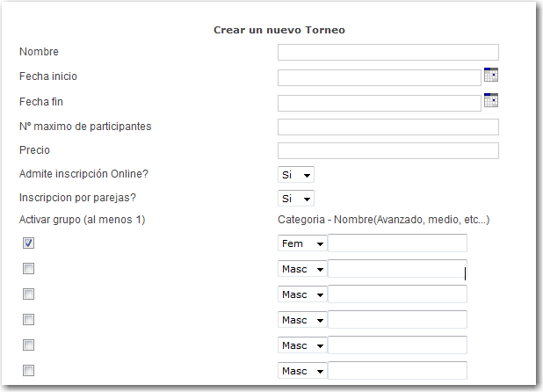The image size is (543, 392).
Task: Click into the Fecha inicio field
Action: 380,77
